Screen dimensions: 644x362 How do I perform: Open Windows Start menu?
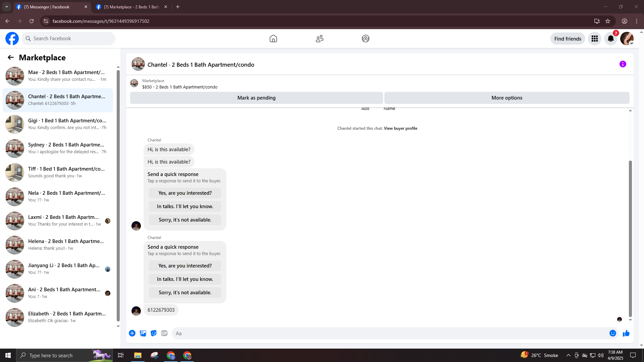pos(8,355)
